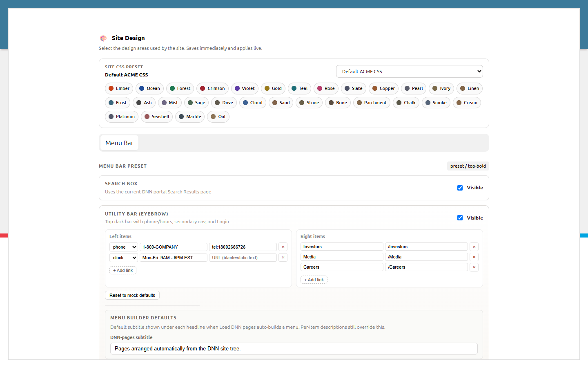Select the Gold color preset
The height and width of the screenshot is (368, 588).
pyautogui.click(x=273, y=88)
